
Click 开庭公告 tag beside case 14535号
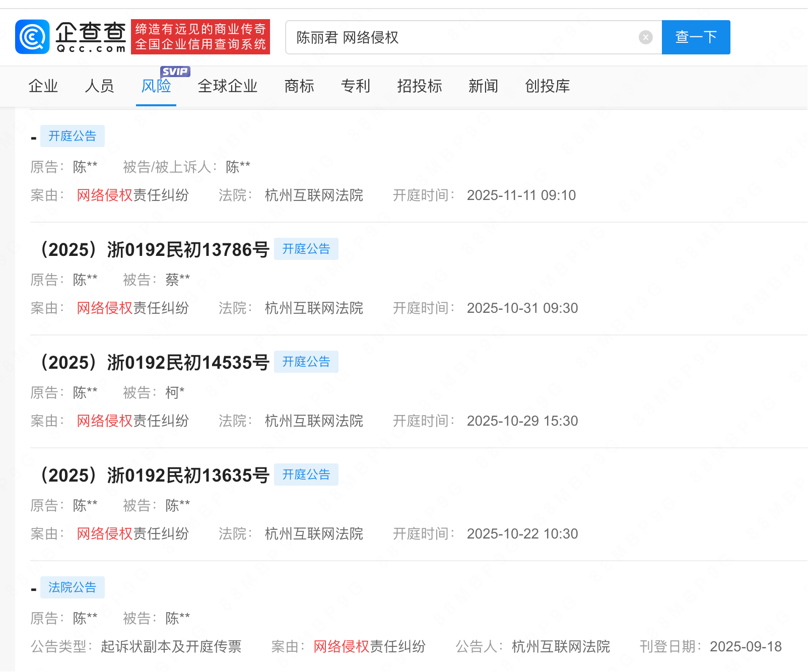(306, 362)
